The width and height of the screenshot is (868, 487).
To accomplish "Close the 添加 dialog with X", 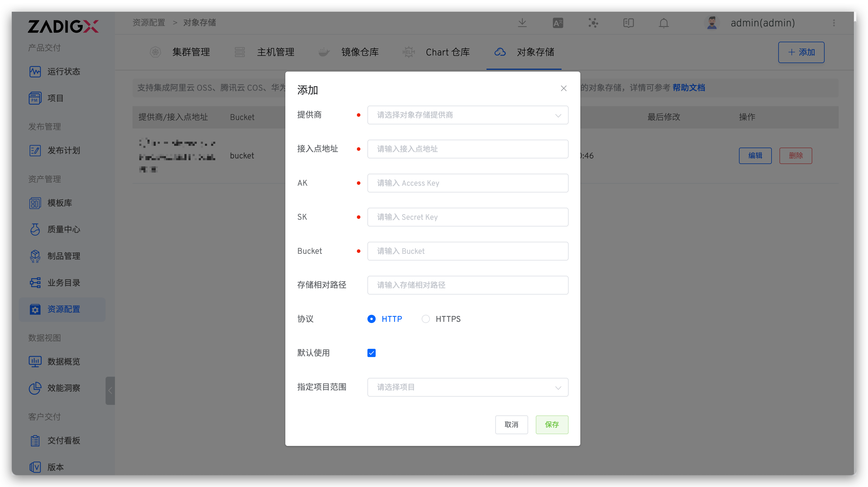I will (x=563, y=88).
